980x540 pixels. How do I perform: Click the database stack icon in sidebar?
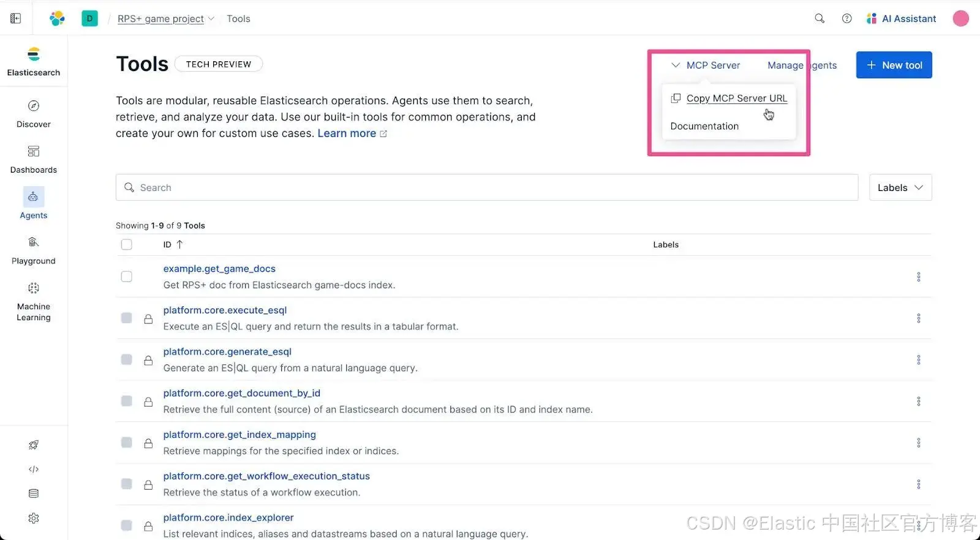[34, 493]
